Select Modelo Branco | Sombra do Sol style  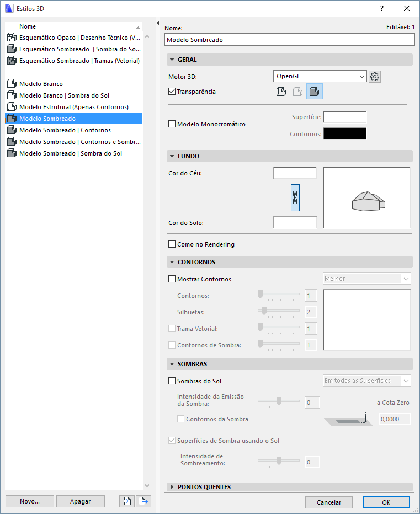pos(74,95)
